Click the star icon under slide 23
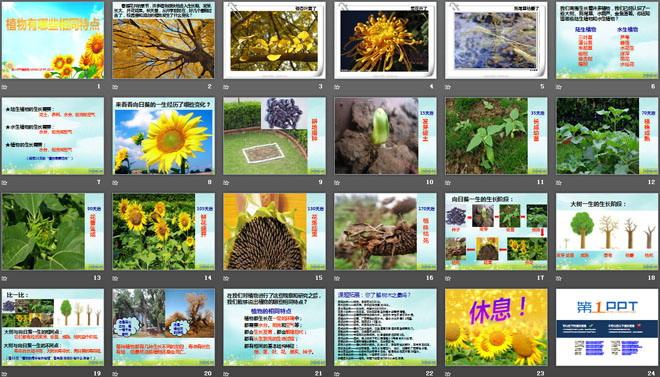This screenshot has width=660, height=377. 448,374
